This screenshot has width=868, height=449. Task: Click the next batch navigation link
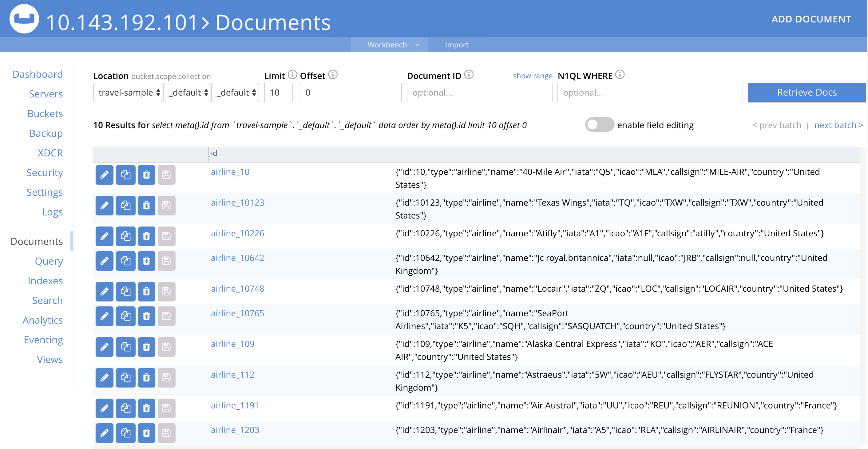click(838, 125)
